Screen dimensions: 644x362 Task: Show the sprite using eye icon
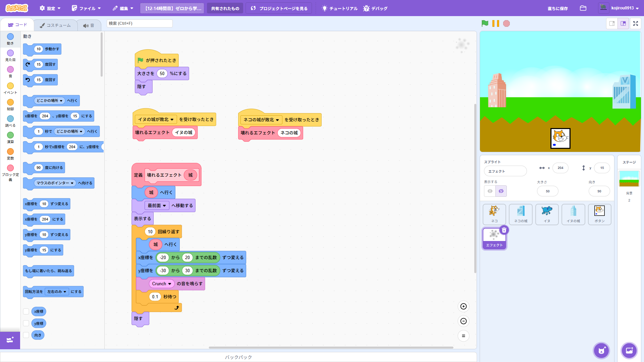[x=490, y=191]
